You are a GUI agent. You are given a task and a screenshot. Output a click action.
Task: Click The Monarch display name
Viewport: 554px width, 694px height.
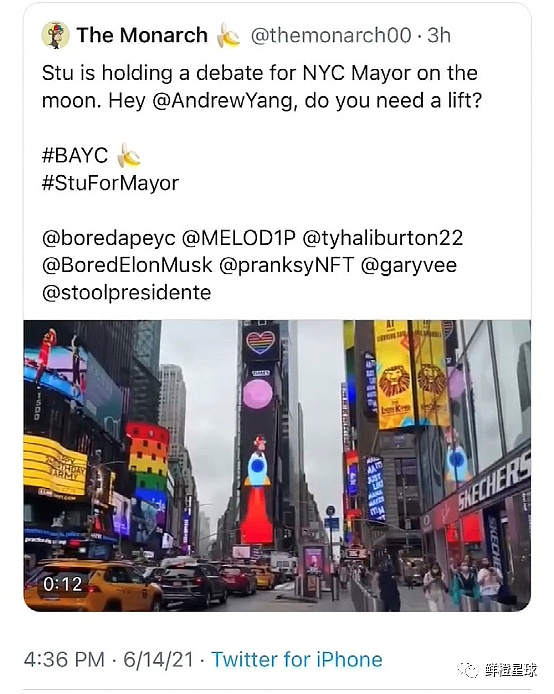pyautogui.click(x=142, y=35)
